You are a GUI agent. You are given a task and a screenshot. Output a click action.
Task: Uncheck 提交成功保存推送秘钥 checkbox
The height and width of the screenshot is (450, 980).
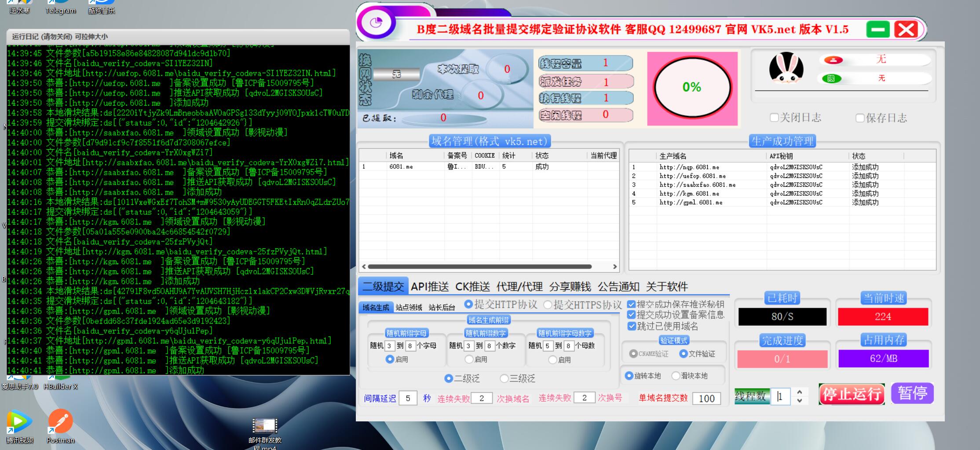(632, 304)
